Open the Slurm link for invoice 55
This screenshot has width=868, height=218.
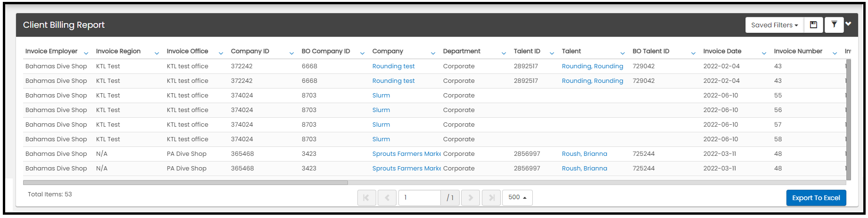pyautogui.click(x=381, y=96)
